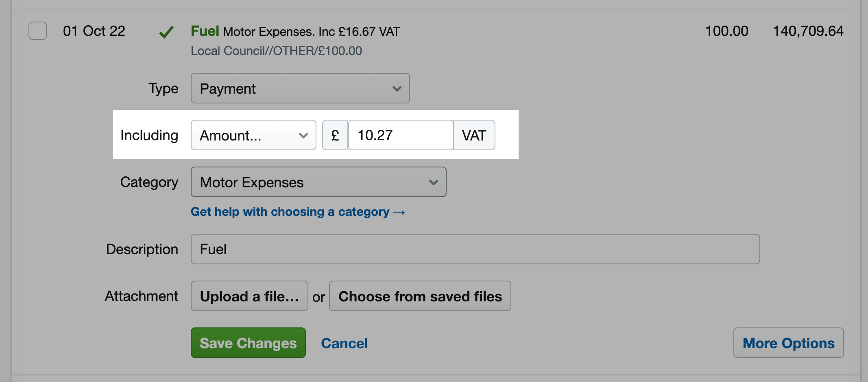Choose from saved files for attachment

(x=420, y=296)
